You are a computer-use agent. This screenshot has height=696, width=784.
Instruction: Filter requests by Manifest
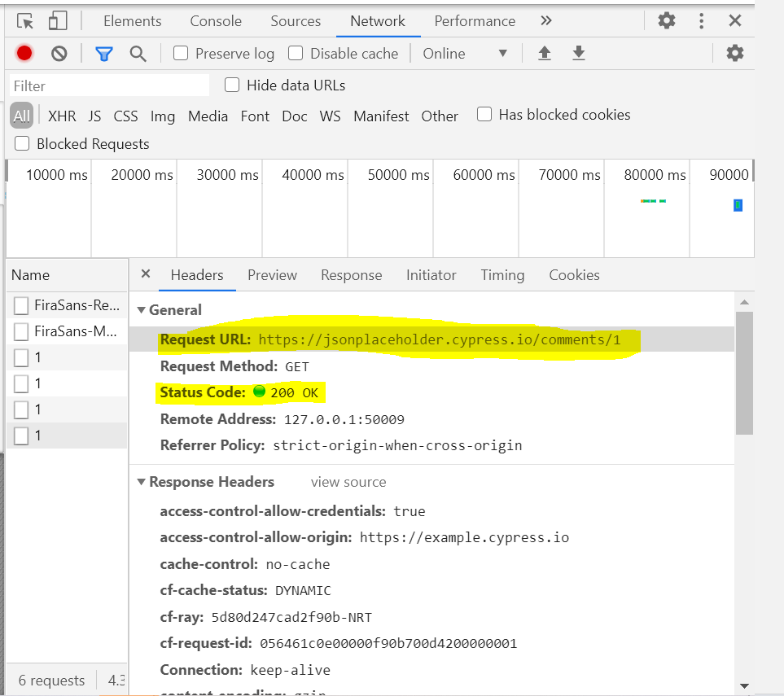[381, 116]
